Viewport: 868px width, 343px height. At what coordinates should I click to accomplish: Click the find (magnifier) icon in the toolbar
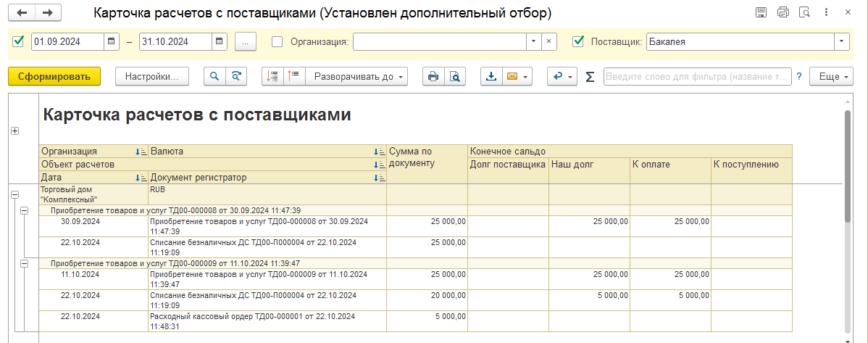(x=214, y=76)
